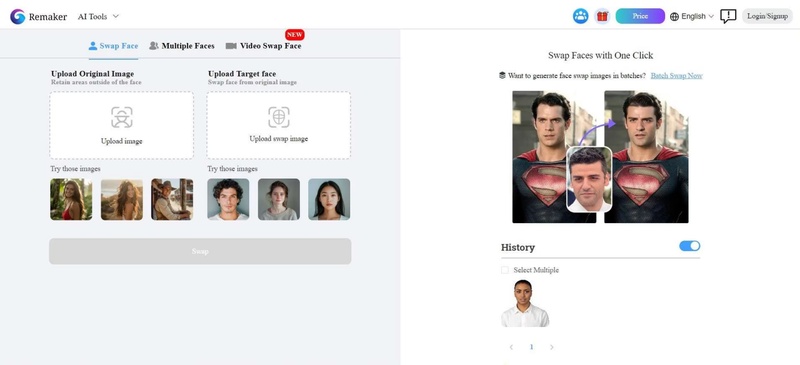This screenshot has height=365, width=800.
Task: Open the history result of woman in white shirt
Action: pyautogui.click(x=525, y=303)
